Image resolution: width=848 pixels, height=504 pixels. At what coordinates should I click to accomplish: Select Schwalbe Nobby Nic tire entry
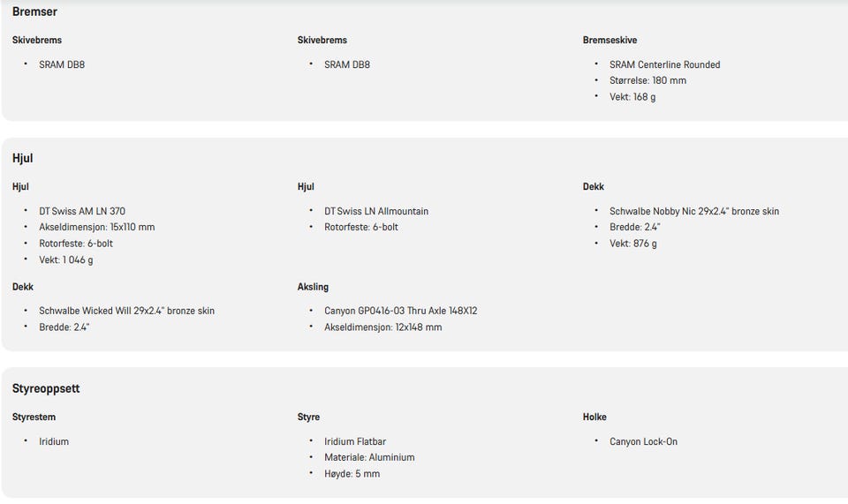tap(694, 211)
